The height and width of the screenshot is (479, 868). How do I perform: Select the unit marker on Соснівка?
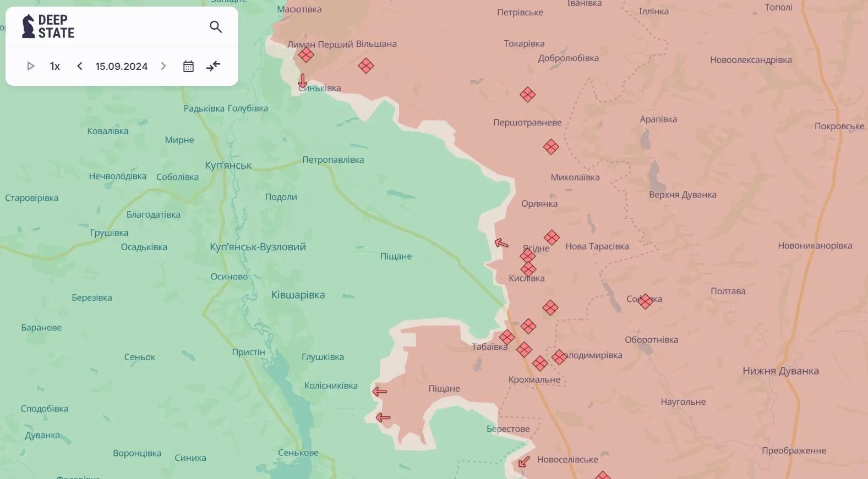(645, 301)
